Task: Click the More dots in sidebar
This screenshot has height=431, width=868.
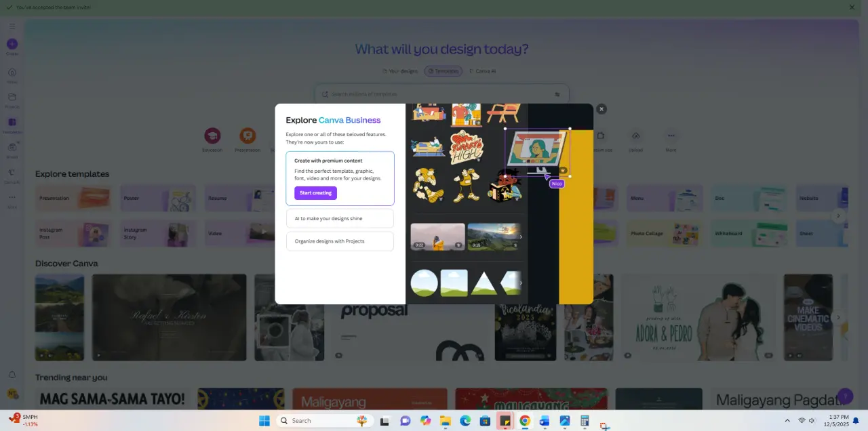Action: (x=12, y=200)
